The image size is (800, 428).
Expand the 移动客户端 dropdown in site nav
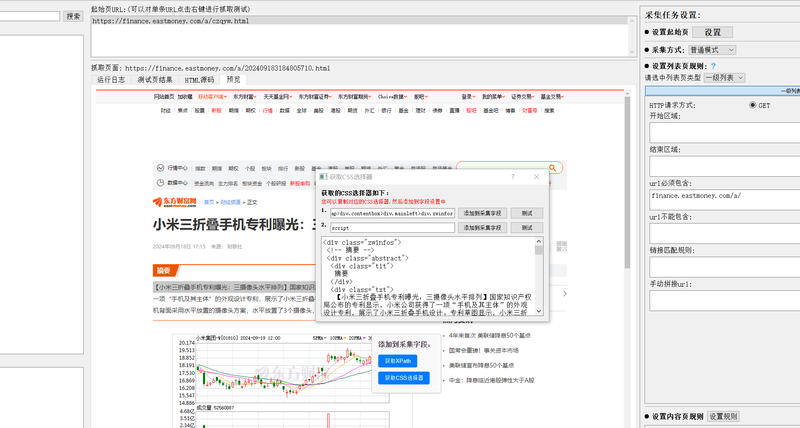pyautogui.click(x=212, y=96)
